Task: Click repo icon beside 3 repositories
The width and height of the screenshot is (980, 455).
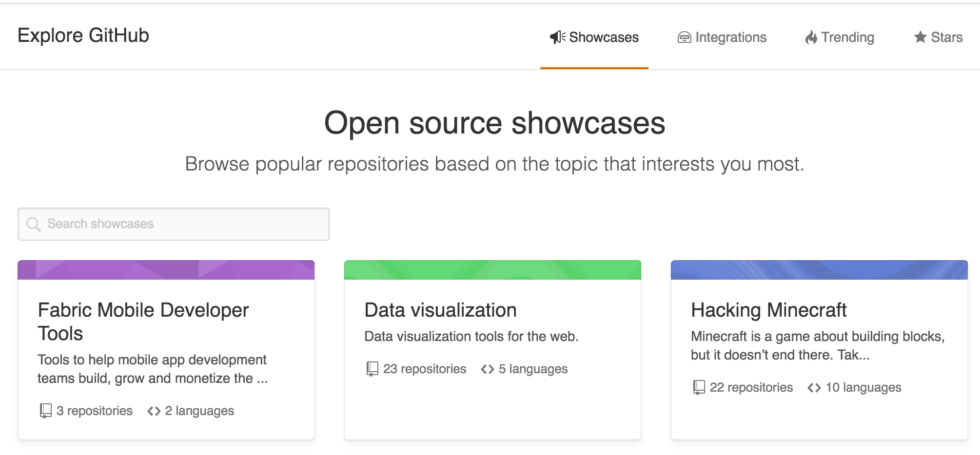Action: click(x=45, y=411)
